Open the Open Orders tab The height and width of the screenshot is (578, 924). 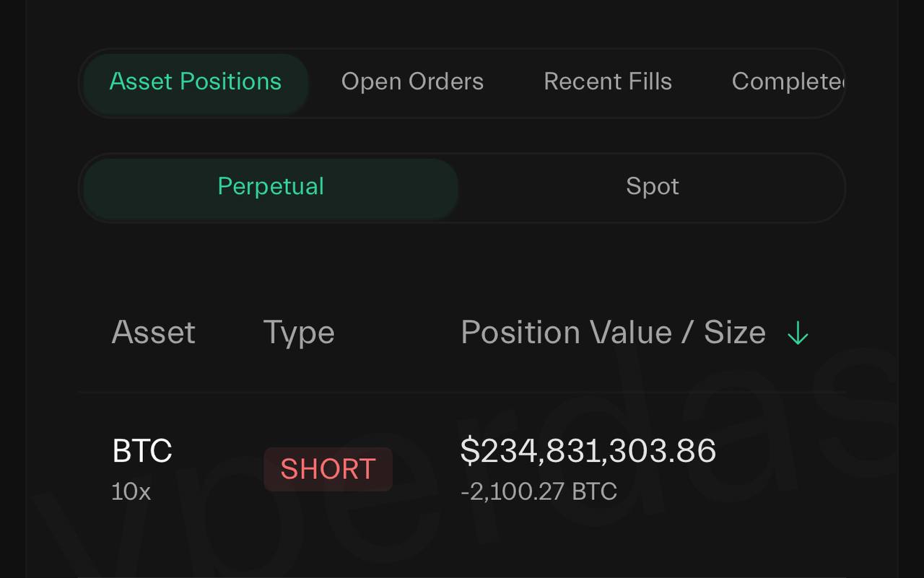point(412,82)
